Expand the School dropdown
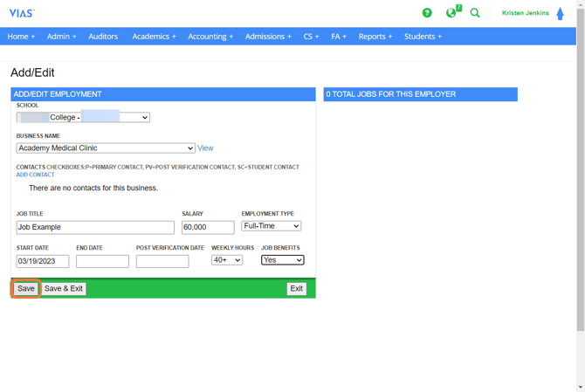 click(x=83, y=117)
